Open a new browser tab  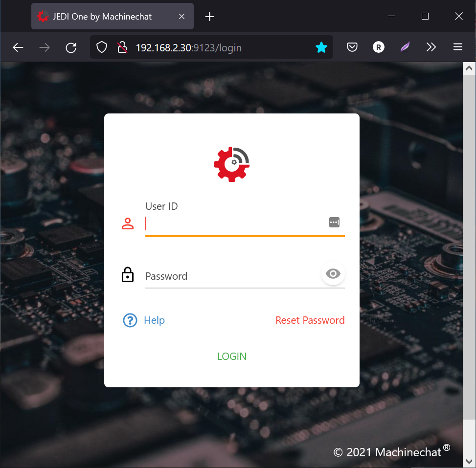tap(210, 17)
